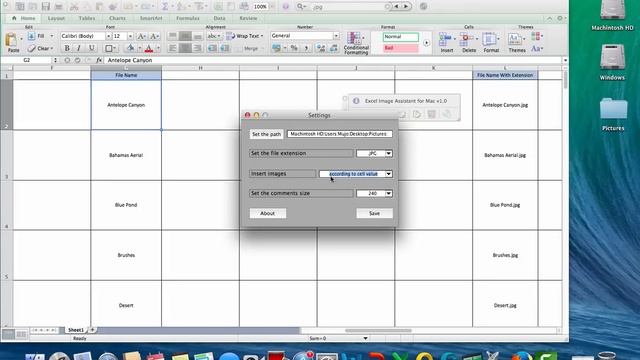640x360 pixels.
Task: Switch to the Layout ribbon tab
Action: click(56, 18)
